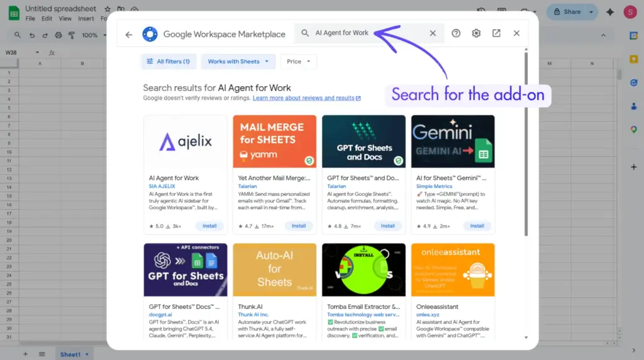Star the Untitled spreadsheet
Screen dimensions: 644x360
[x=108, y=9]
